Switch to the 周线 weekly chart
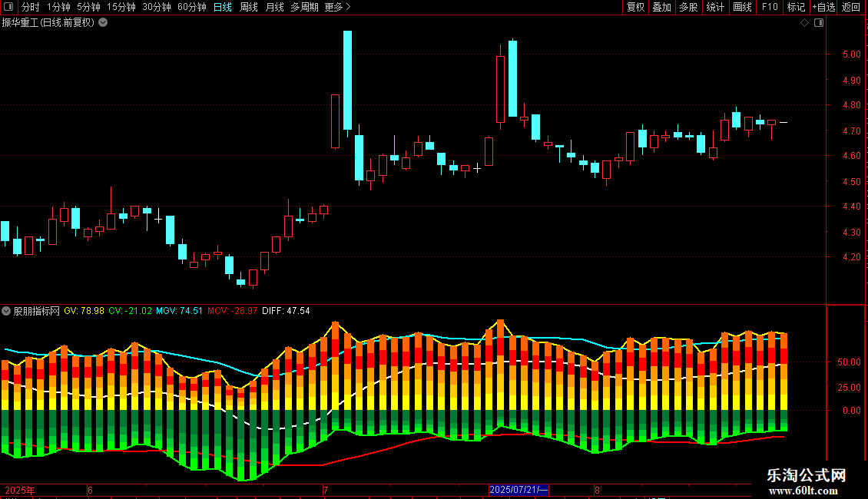This screenshot has width=868, height=499. [249, 7]
